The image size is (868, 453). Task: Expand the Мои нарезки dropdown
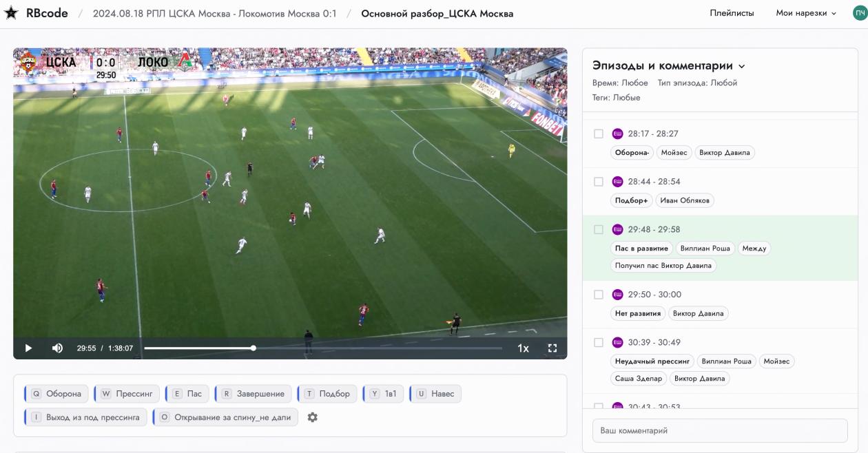tap(806, 13)
